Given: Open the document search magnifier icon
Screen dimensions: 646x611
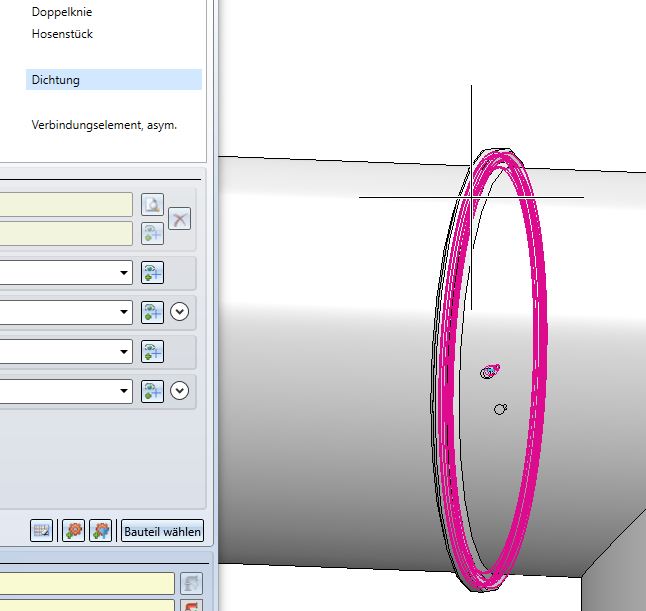Looking at the screenshot, I should coord(152,204).
